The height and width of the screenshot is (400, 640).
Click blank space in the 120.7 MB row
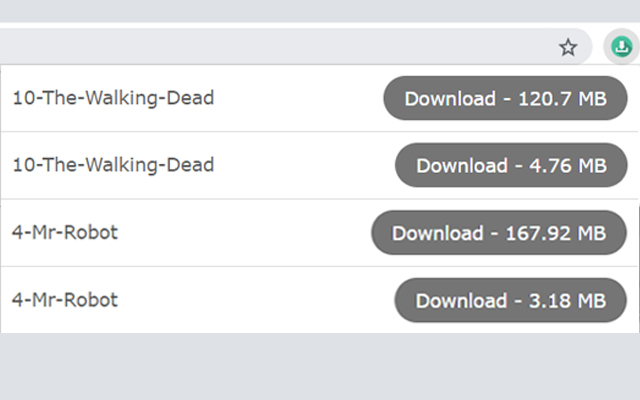[300, 98]
